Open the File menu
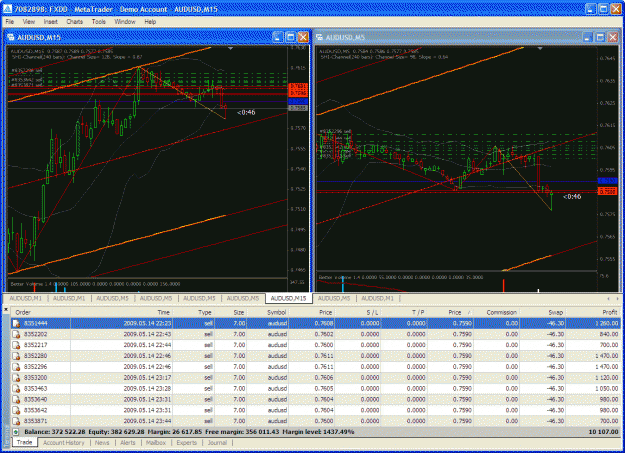The width and height of the screenshot is (625, 453). (x=10, y=22)
